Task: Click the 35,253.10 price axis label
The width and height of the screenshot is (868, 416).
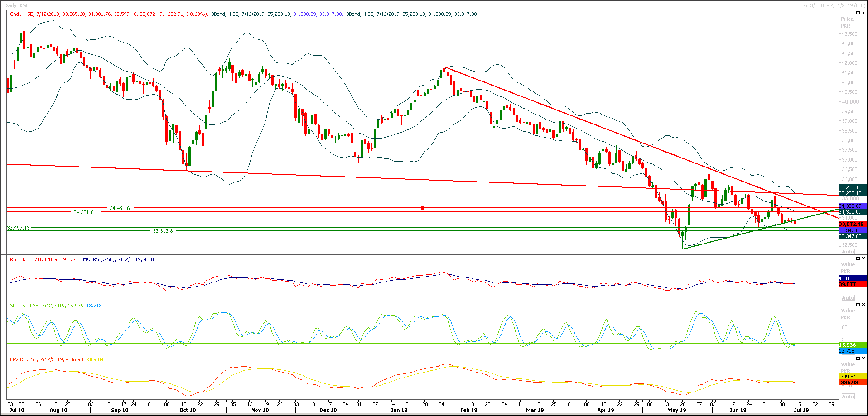Action: pyautogui.click(x=851, y=187)
